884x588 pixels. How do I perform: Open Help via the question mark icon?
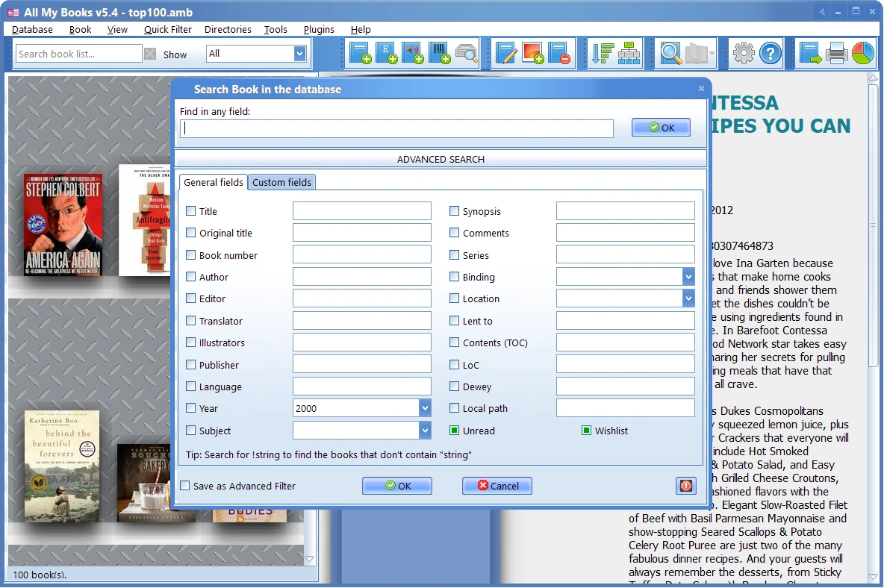770,54
